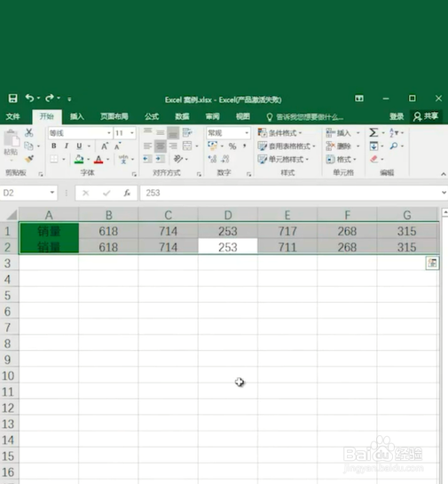448x484 pixels.
Task: Click the Decrease Indent icon
Action: click(147, 159)
